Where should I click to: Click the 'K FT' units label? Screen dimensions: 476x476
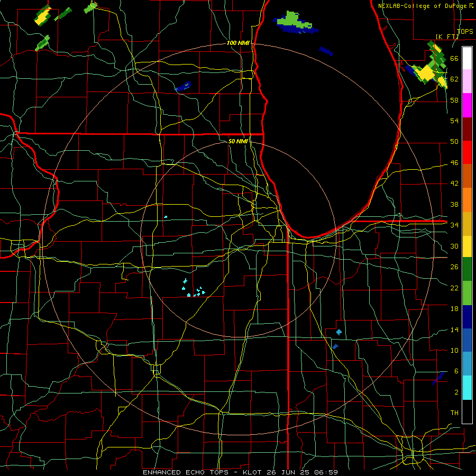pyautogui.click(x=447, y=36)
